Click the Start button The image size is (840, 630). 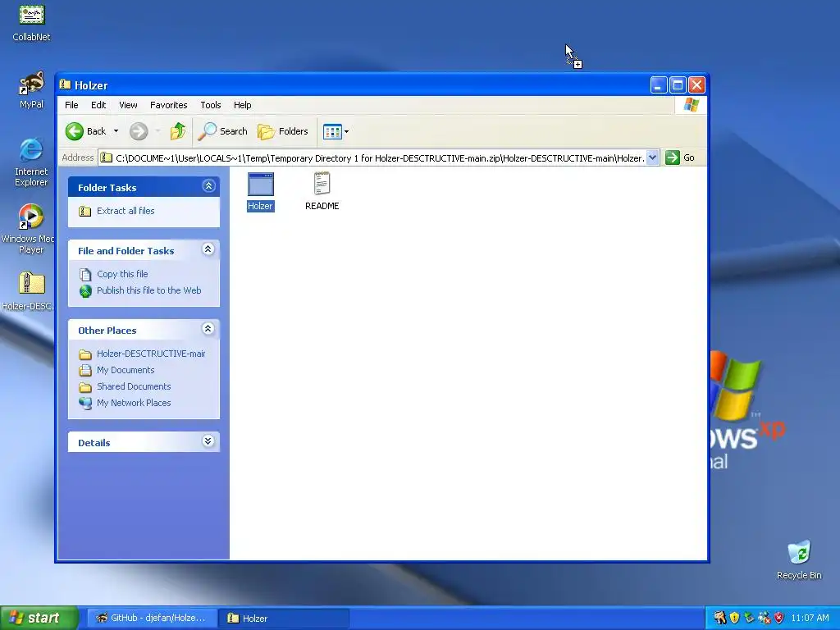pyautogui.click(x=39, y=619)
